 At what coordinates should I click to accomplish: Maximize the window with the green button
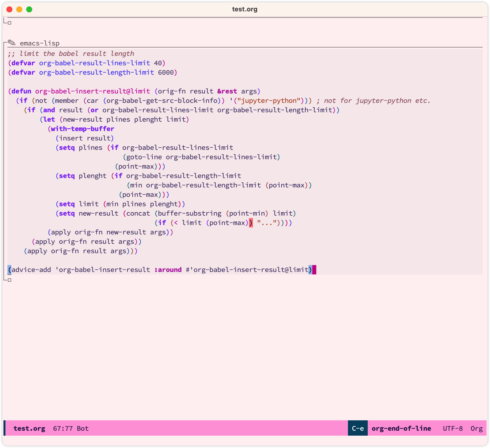tap(29, 9)
